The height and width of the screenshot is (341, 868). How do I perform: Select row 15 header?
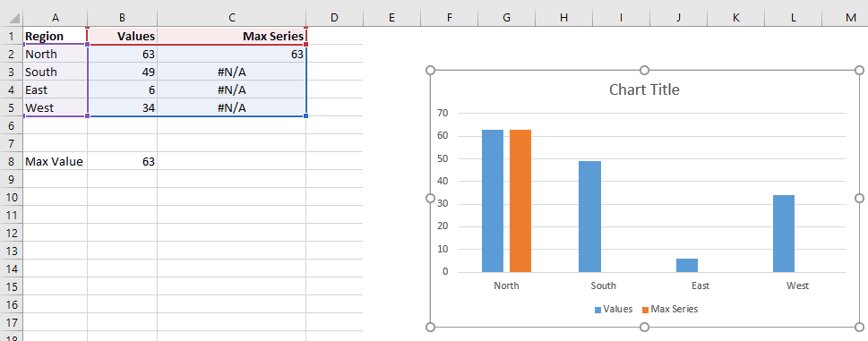12,286
